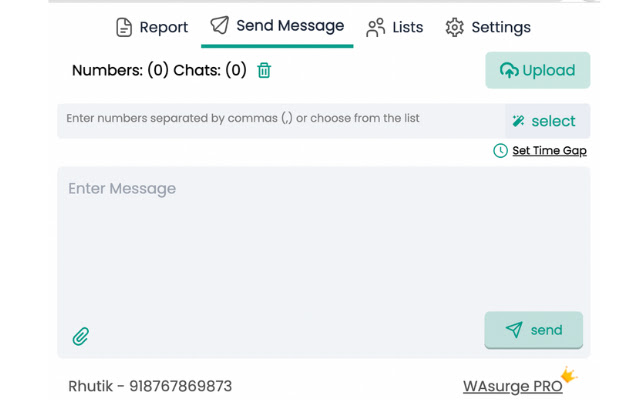Open the WAsurge PRO link
The height and width of the screenshot is (400, 640).
[513, 386]
